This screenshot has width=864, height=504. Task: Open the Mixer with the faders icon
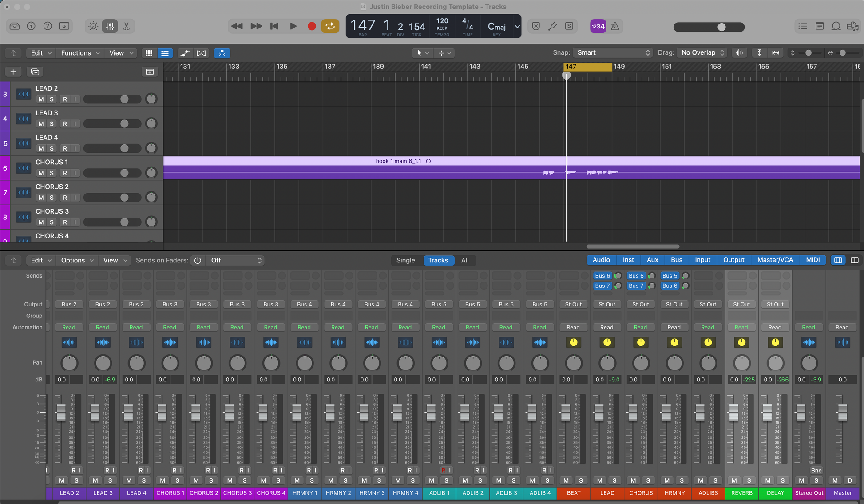pos(110,26)
